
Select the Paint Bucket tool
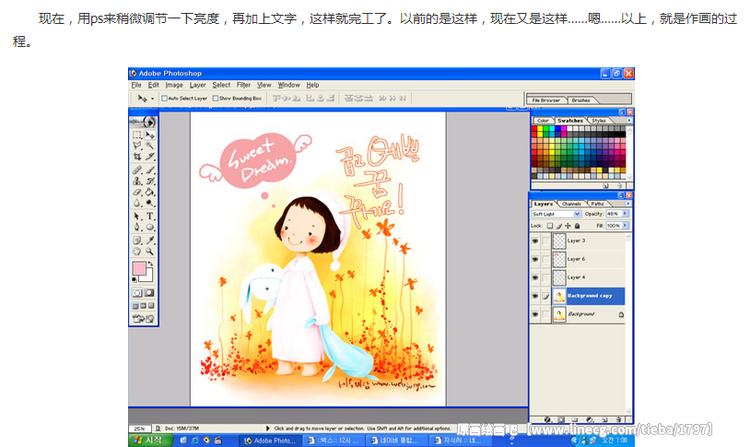pos(150,192)
